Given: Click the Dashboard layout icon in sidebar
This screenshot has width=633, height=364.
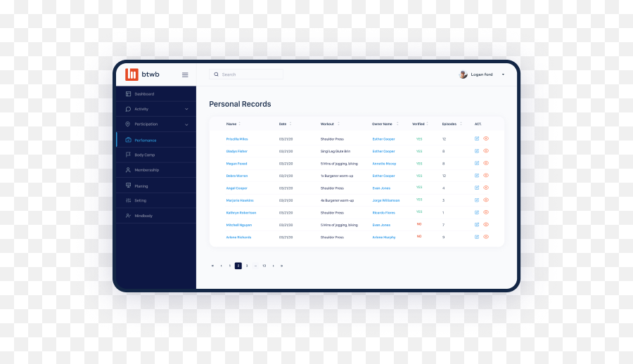Looking at the screenshot, I should (x=129, y=94).
